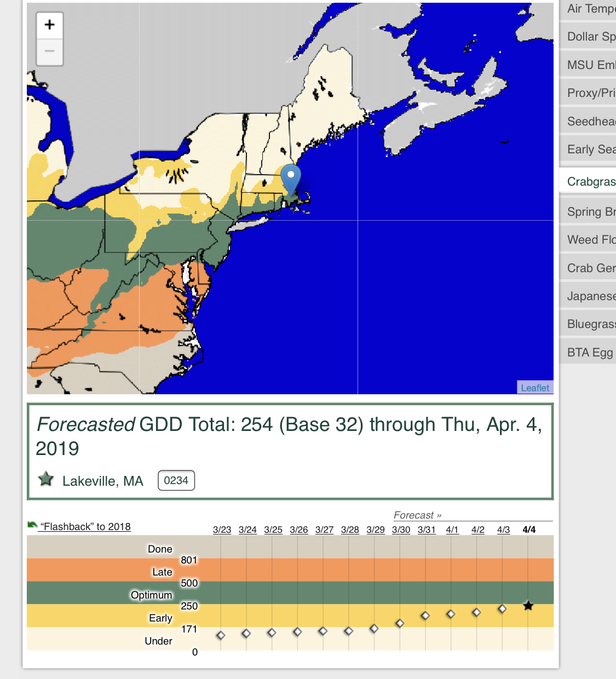Screen dimensions: 616x679
Task: Open the Leaflet attribution link
Action: coord(535,388)
